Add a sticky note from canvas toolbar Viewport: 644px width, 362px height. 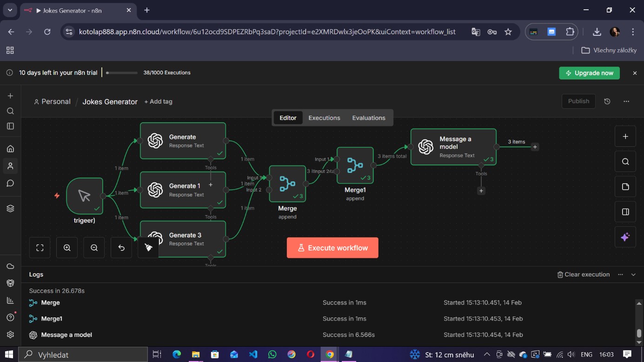[x=625, y=186]
